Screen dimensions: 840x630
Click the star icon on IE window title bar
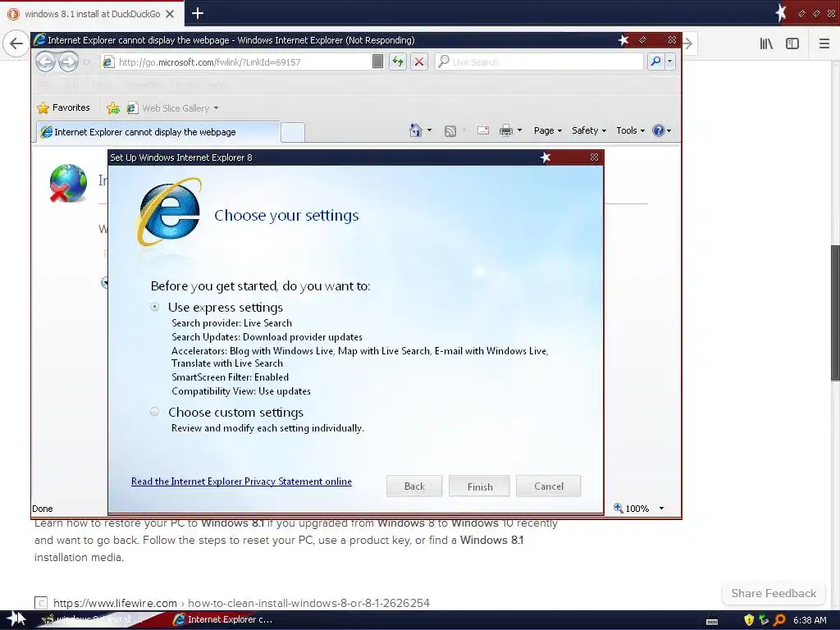pyautogui.click(x=623, y=39)
